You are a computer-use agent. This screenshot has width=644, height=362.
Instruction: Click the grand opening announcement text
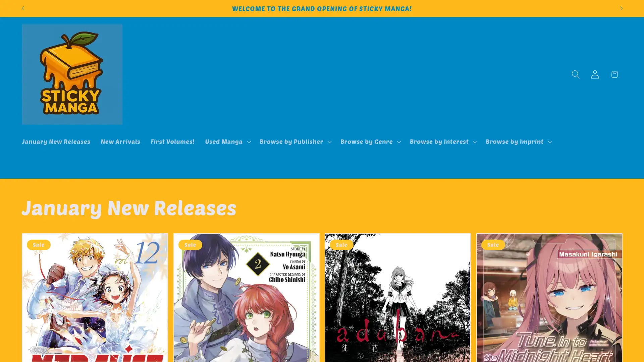pyautogui.click(x=322, y=8)
